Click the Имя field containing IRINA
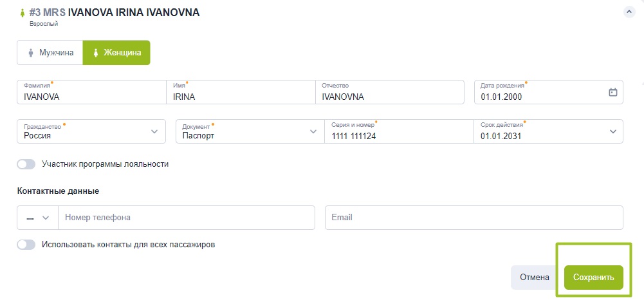Image resolution: width=644 pixels, height=302 pixels. click(x=241, y=92)
